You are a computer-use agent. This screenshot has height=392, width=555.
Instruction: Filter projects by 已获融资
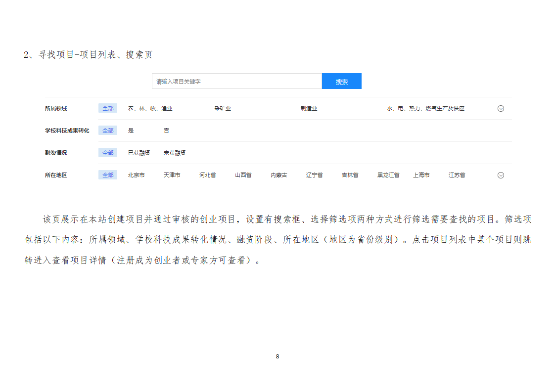coord(139,153)
